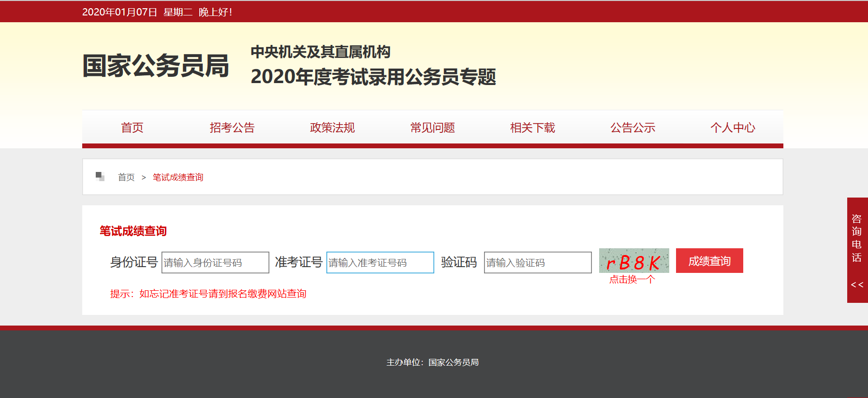Click the breadcrumb squares icon
This screenshot has width=868, height=398.
(x=100, y=176)
